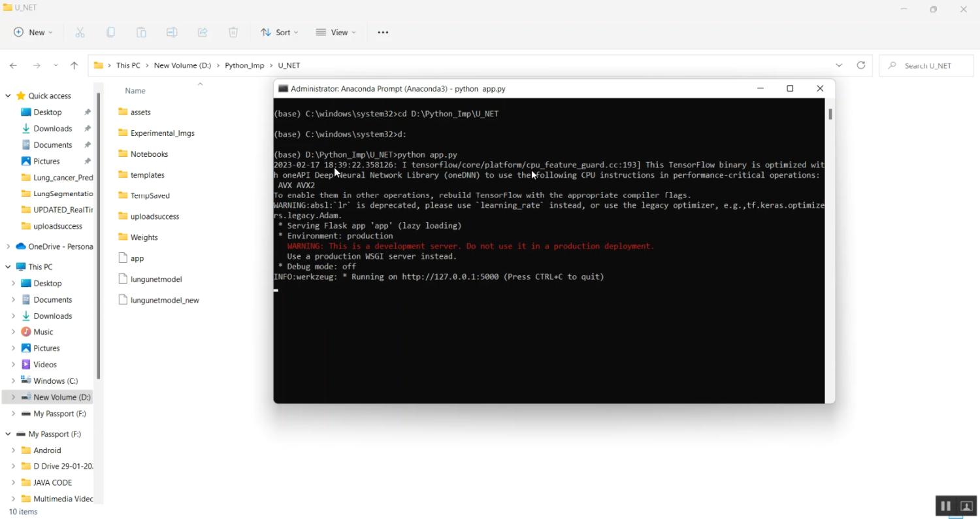Open the LungSegmentatio quick access folder
The width and height of the screenshot is (980, 519).
point(57,193)
